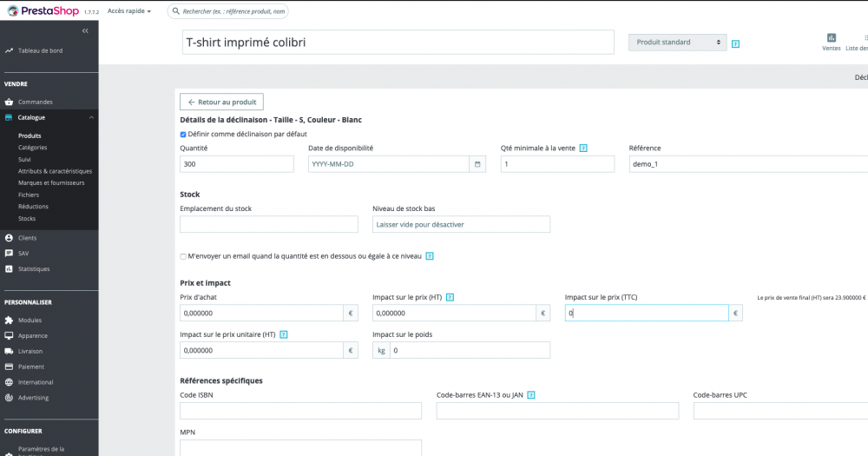Click the help icon beside Produit standard
Image resolution: width=868 pixels, height=456 pixels.
point(736,43)
